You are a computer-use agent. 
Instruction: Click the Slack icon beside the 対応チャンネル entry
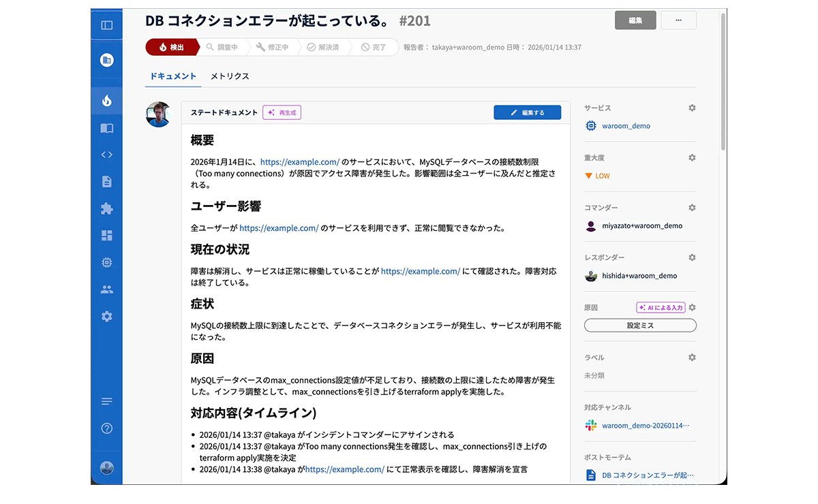[x=590, y=424]
